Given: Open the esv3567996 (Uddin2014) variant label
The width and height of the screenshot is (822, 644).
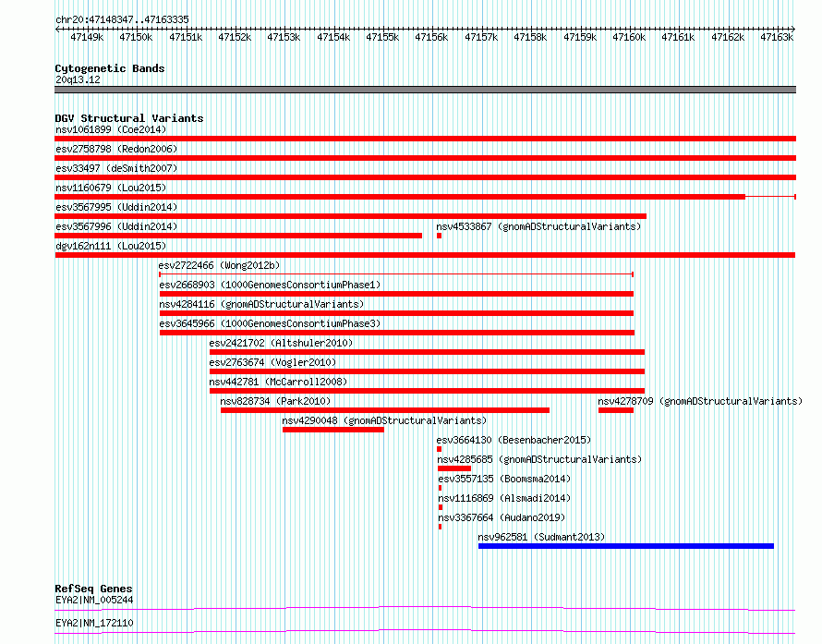Looking at the screenshot, I should click(116, 226).
